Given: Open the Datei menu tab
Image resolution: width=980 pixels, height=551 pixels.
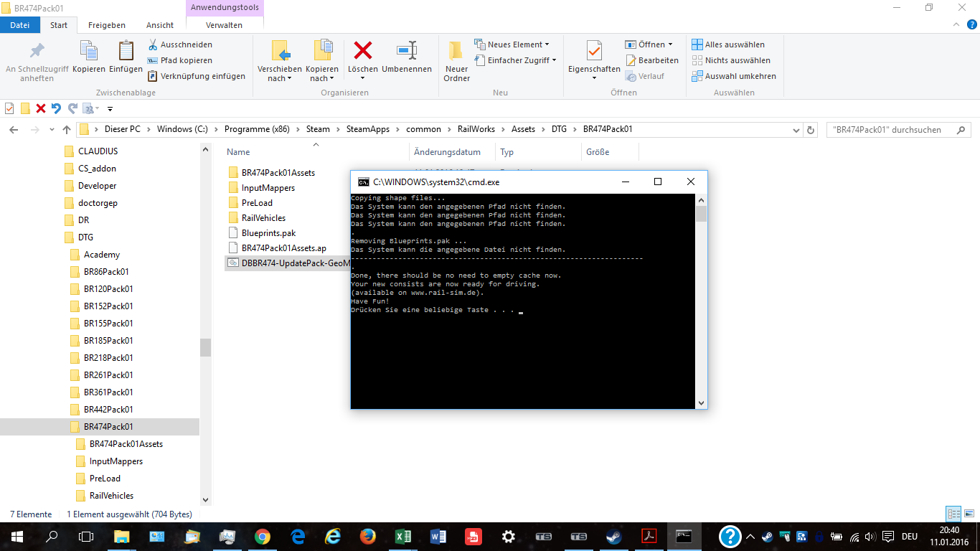Looking at the screenshot, I should pyautogui.click(x=20, y=25).
